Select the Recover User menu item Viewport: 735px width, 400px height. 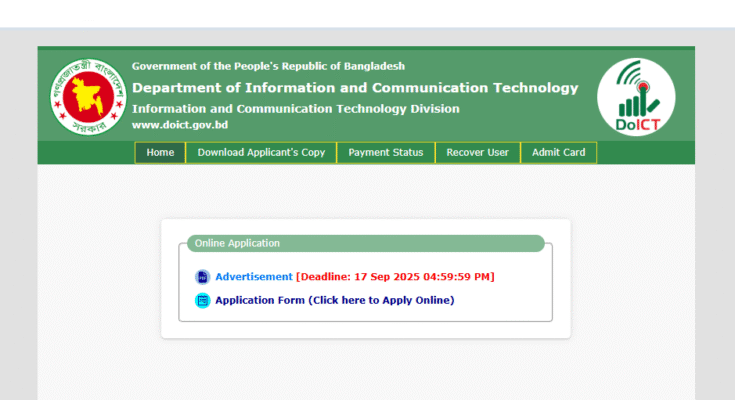(477, 153)
